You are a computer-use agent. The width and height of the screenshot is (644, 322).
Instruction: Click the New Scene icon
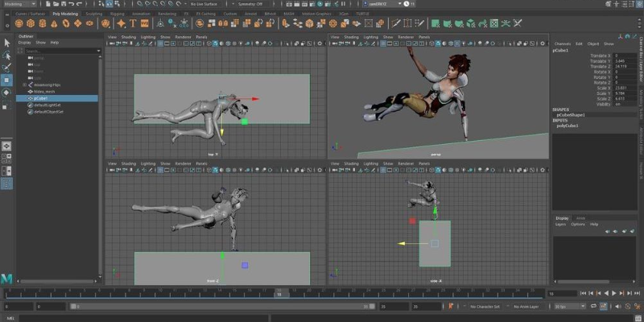tap(48, 4)
